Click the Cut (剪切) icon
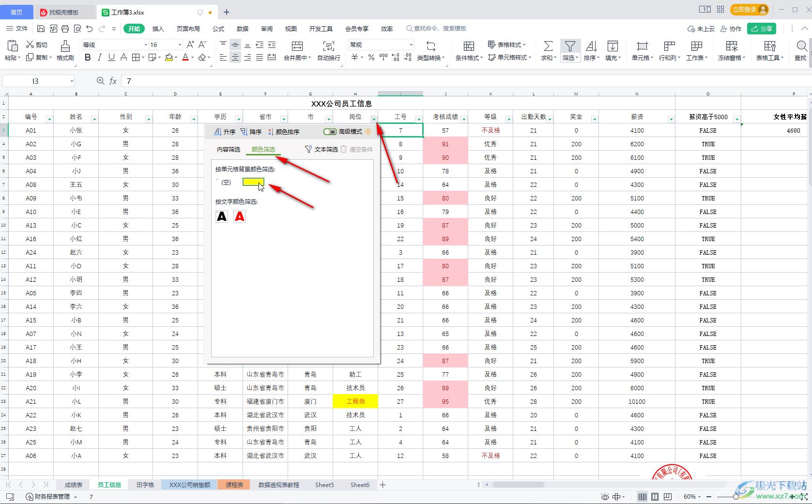 (x=30, y=45)
